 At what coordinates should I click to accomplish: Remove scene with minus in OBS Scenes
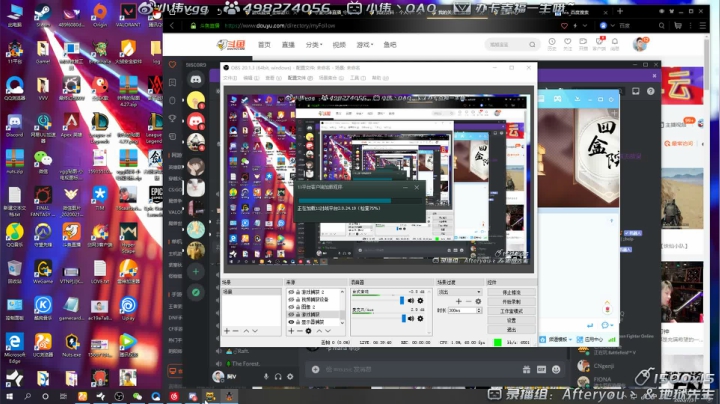(236, 331)
